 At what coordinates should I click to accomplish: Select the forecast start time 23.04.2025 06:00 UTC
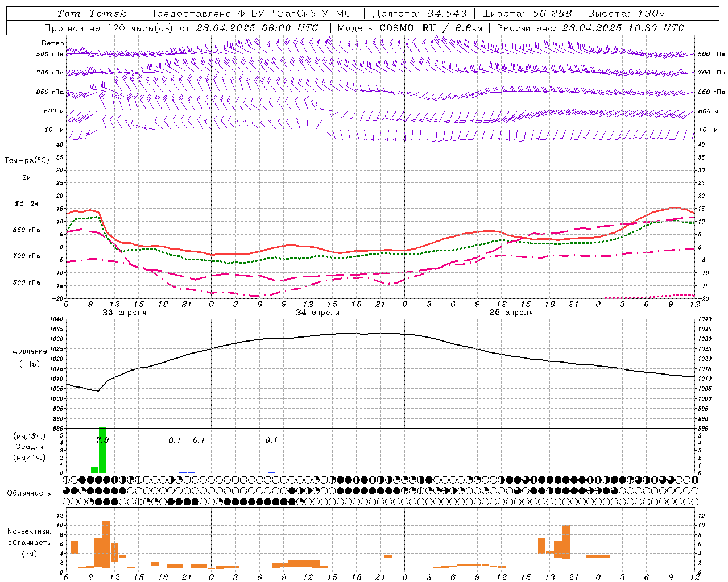point(257,28)
